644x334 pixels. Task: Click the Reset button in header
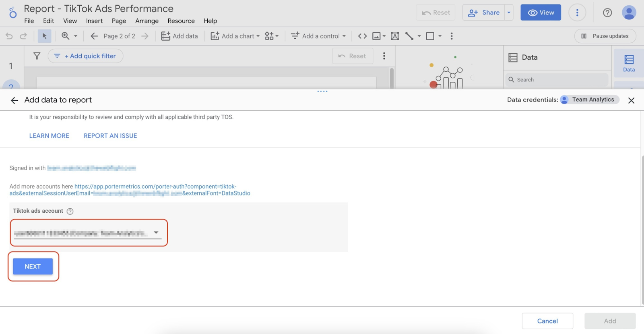coord(436,12)
